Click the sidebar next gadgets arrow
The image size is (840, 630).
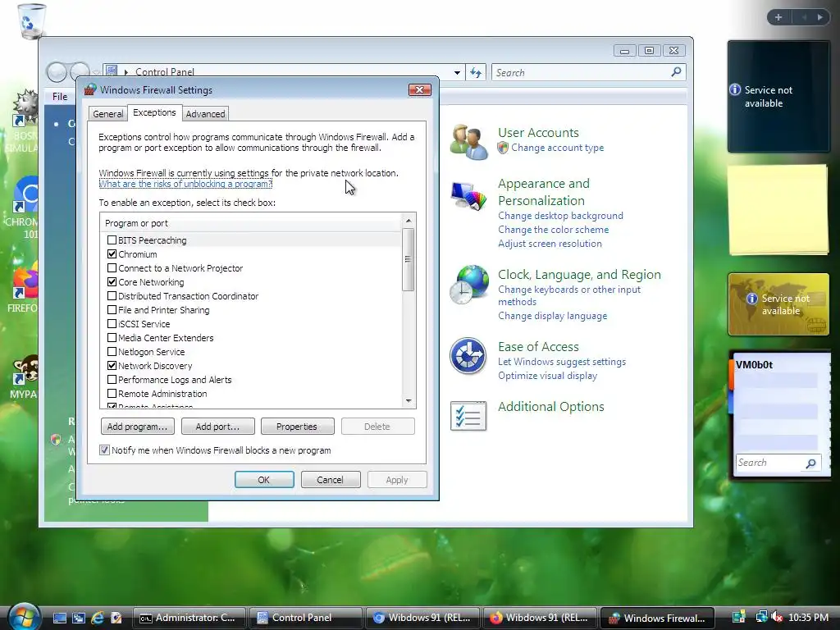tap(819, 17)
